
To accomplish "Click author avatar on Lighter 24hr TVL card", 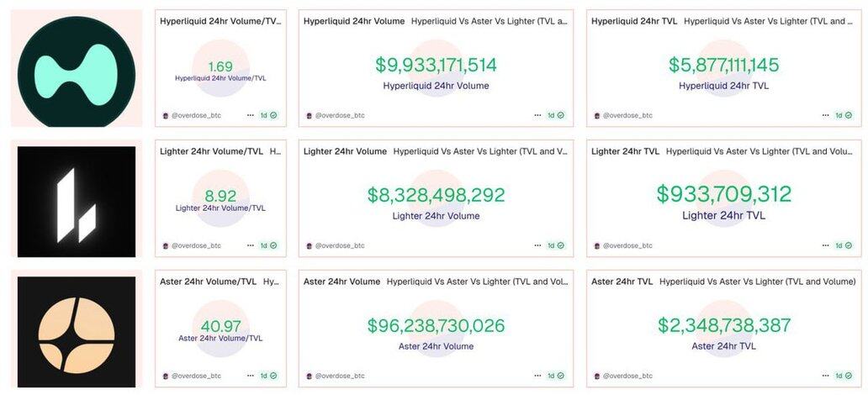I will pyautogui.click(x=596, y=245).
